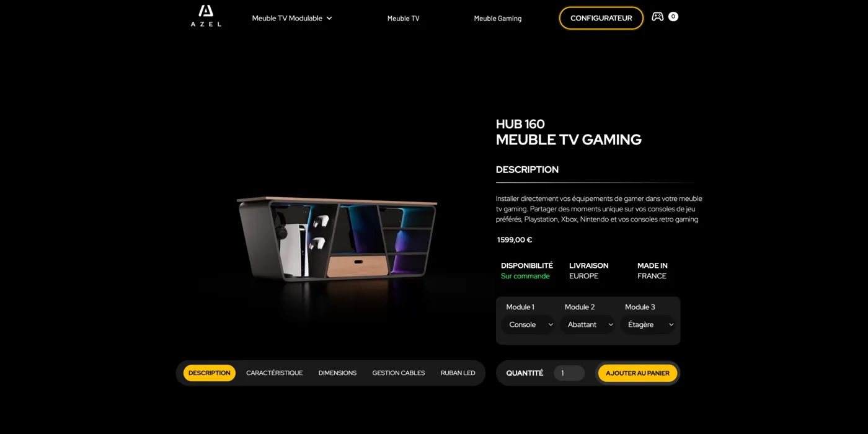Image resolution: width=868 pixels, height=434 pixels.
Task: Focus the Quantité input field
Action: (569, 373)
